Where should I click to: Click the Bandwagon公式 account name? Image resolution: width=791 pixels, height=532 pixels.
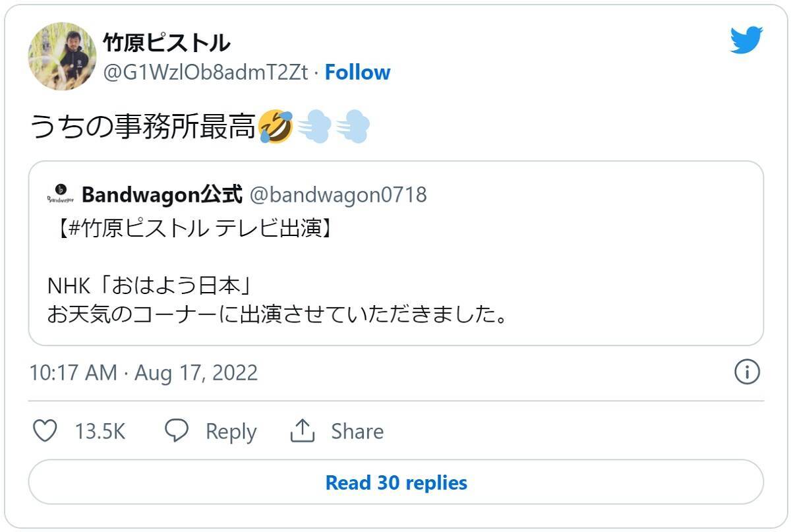[162, 194]
